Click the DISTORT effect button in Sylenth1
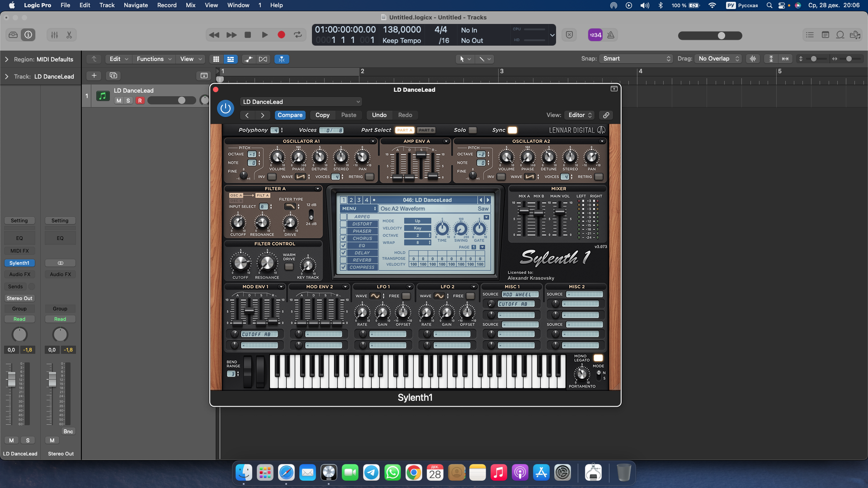 (x=362, y=224)
